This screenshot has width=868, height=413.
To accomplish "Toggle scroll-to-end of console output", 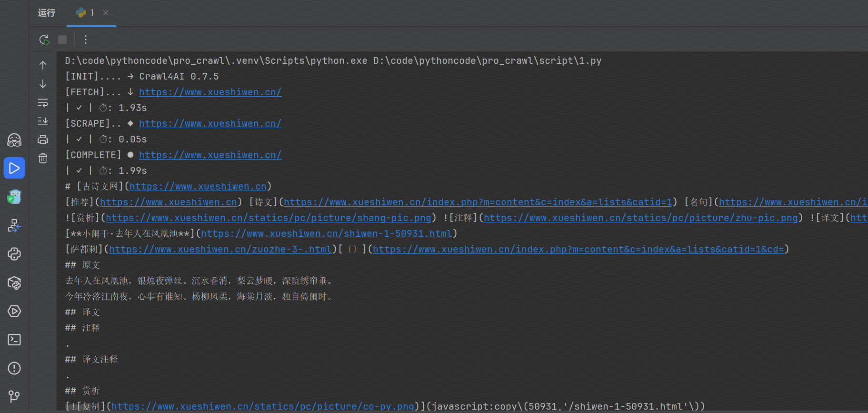I will pyautogui.click(x=43, y=121).
